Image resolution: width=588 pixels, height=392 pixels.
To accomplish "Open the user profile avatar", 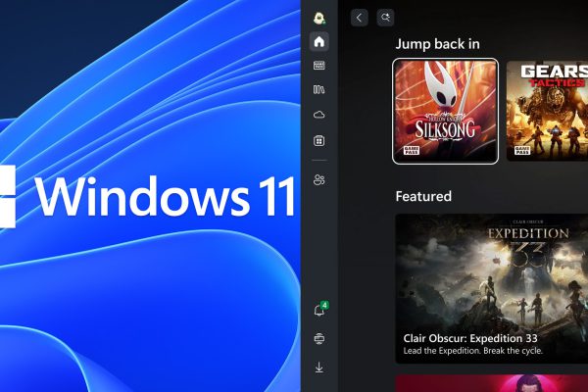I will (x=318, y=18).
